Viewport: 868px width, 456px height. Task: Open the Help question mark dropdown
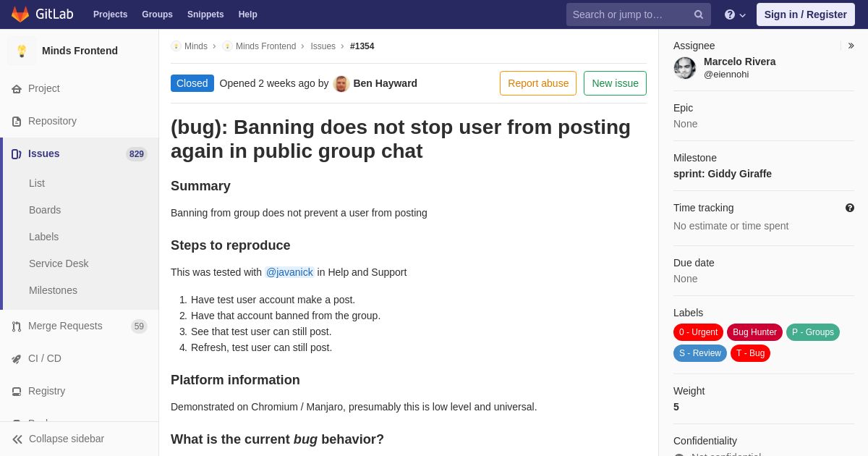point(735,14)
